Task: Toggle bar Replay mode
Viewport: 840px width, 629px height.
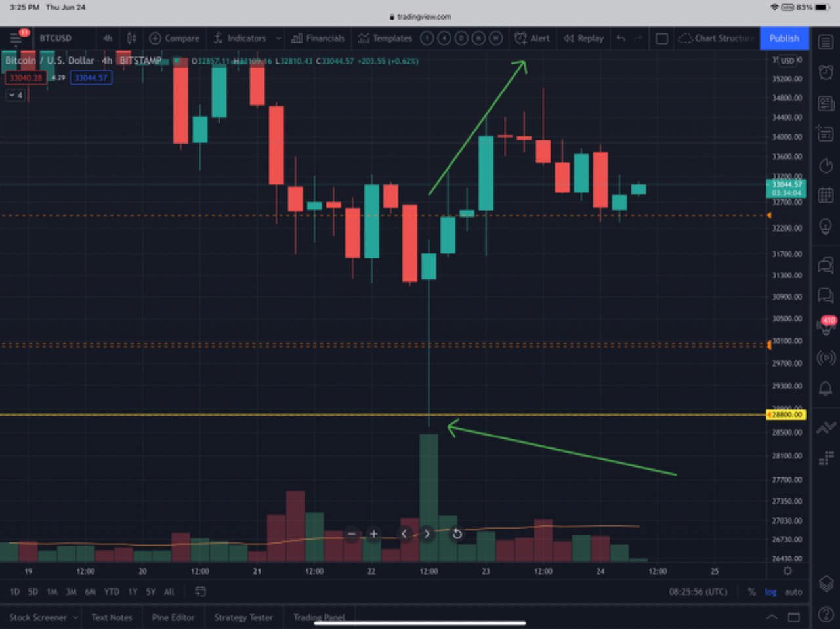Action: [x=583, y=38]
